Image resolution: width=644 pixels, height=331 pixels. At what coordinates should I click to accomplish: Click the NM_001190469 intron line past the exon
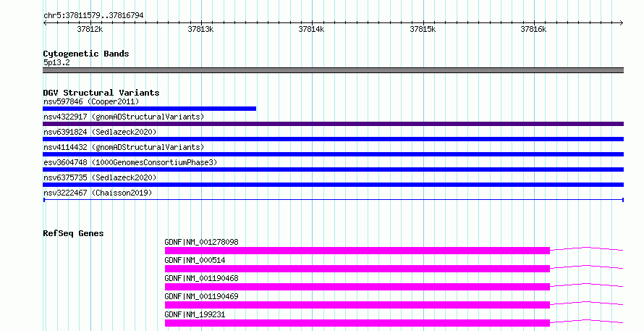tap(587, 303)
